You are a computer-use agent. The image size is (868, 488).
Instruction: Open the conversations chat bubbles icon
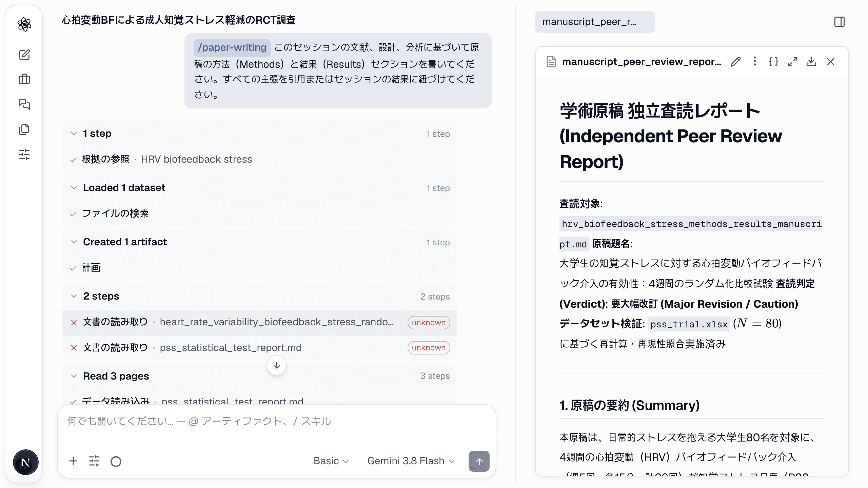click(24, 104)
